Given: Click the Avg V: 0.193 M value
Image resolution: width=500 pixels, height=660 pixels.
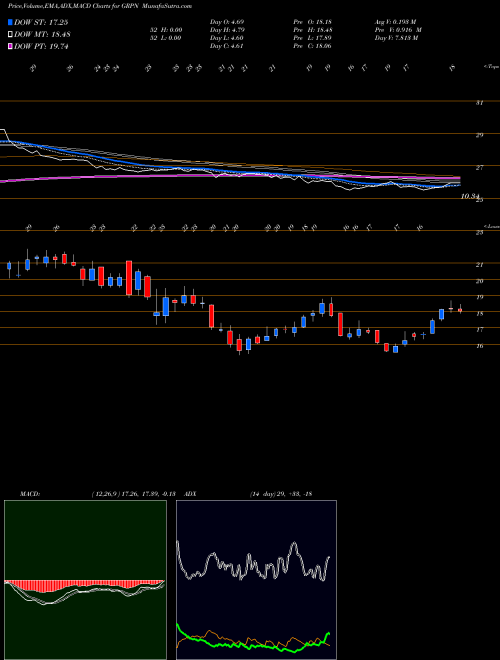Looking at the screenshot, I should [396, 22].
